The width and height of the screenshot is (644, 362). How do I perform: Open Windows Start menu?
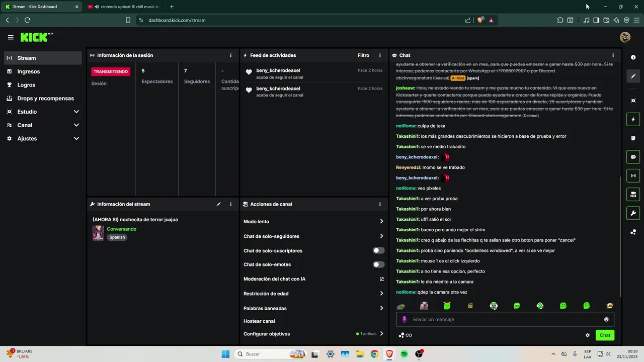[225, 354]
